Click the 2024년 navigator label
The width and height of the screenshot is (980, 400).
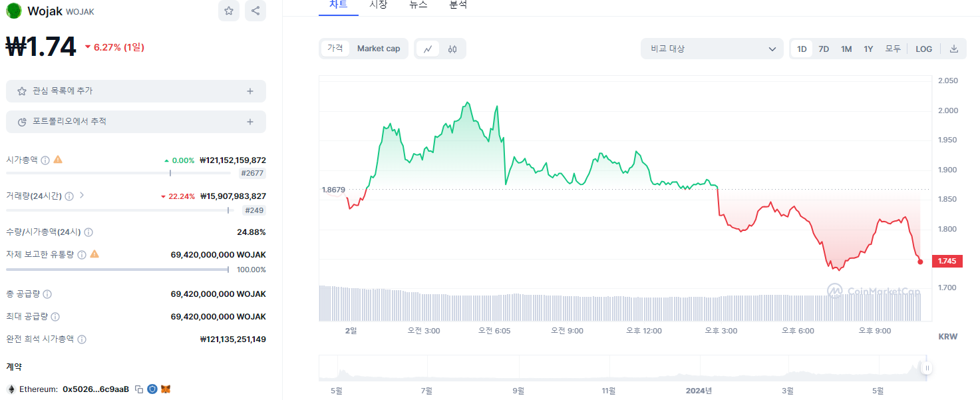click(699, 391)
